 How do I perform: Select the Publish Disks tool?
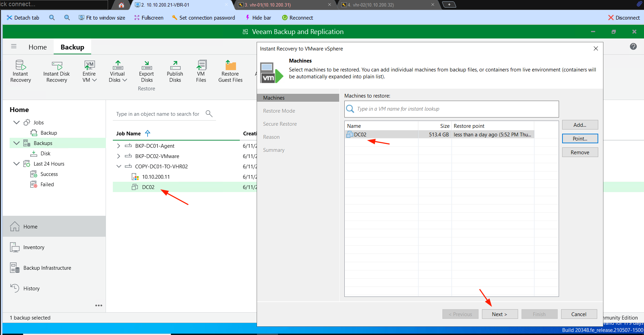[x=175, y=71]
